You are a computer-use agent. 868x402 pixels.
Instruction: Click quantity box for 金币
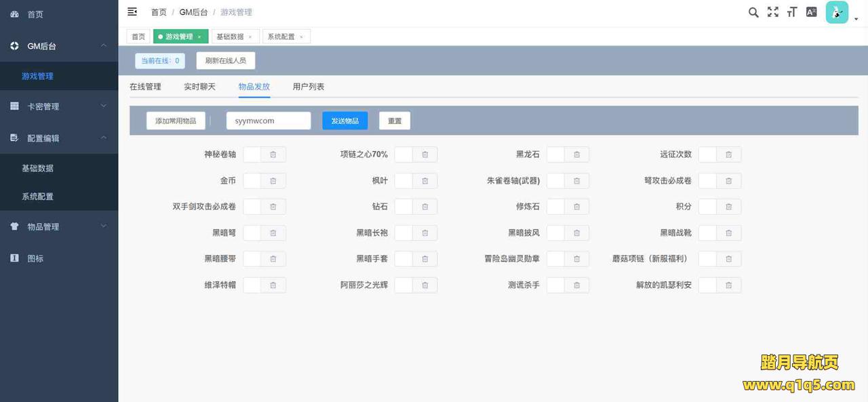[252, 181]
